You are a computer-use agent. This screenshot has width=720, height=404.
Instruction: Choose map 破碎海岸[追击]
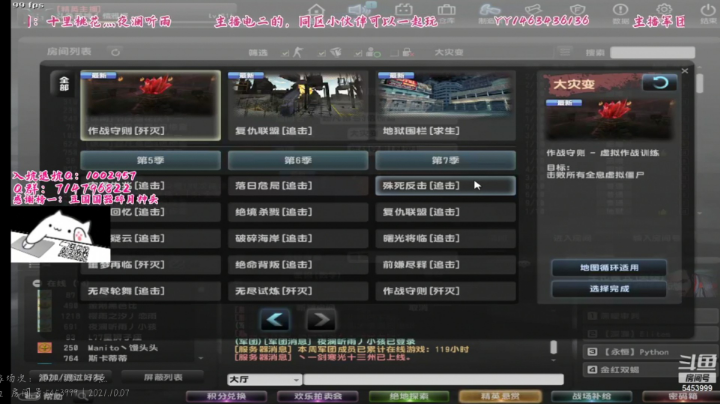298,238
